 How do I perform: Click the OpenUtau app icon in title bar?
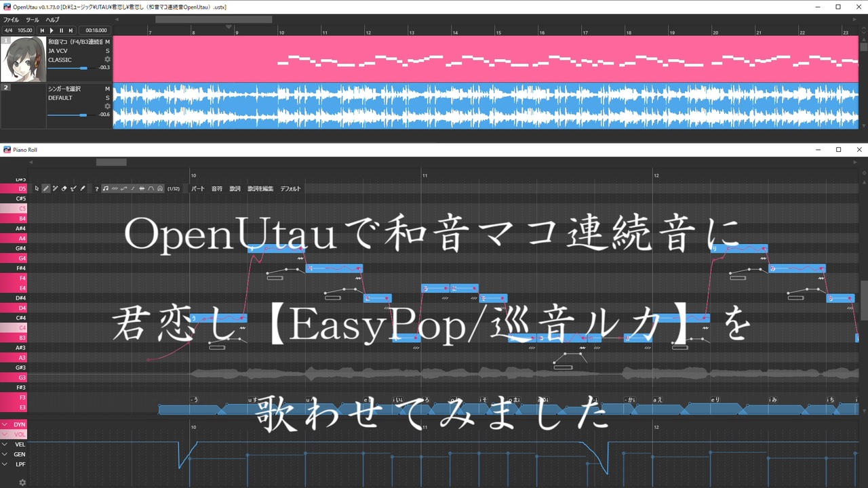pos(7,7)
